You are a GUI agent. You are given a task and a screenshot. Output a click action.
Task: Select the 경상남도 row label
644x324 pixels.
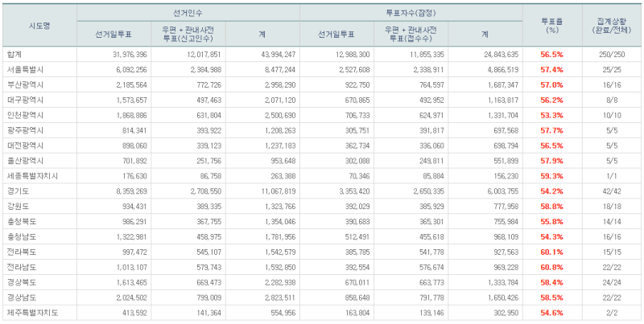pyautogui.click(x=21, y=297)
